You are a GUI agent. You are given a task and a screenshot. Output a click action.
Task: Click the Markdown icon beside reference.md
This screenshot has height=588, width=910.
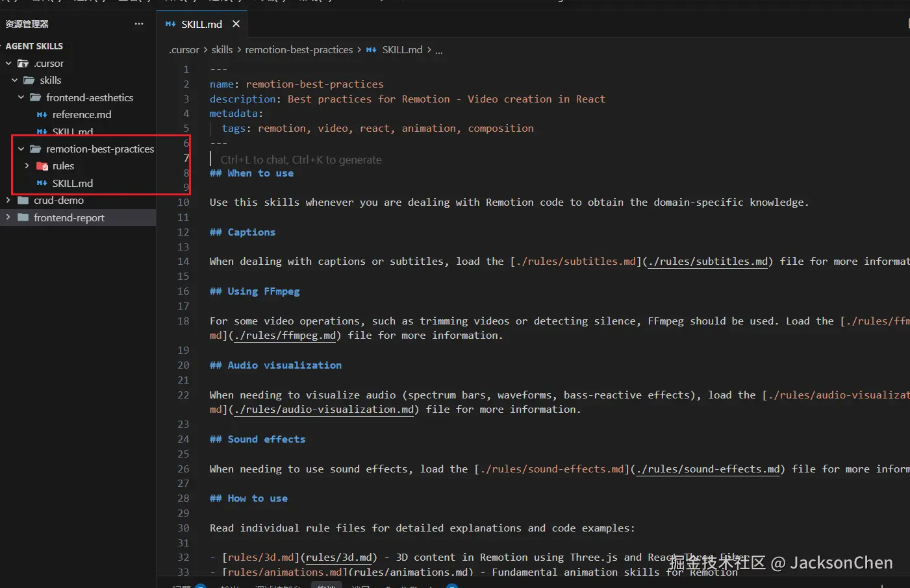[x=42, y=115]
